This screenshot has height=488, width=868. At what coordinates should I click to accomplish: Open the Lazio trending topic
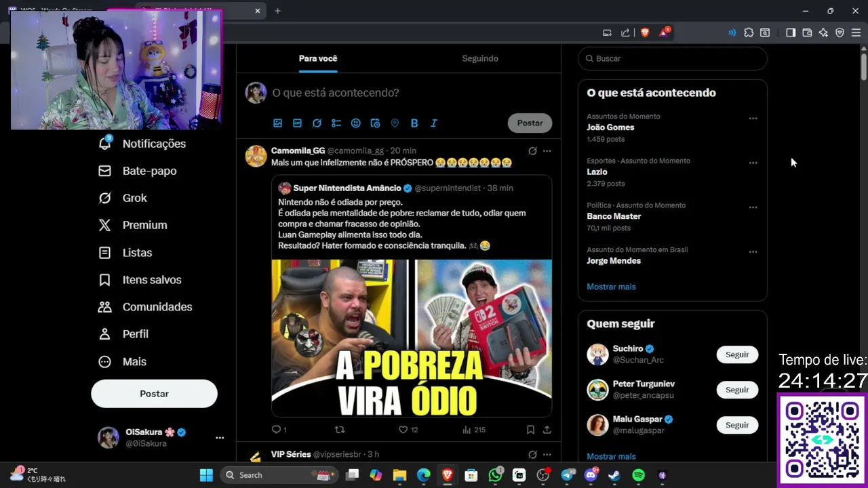pos(597,172)
